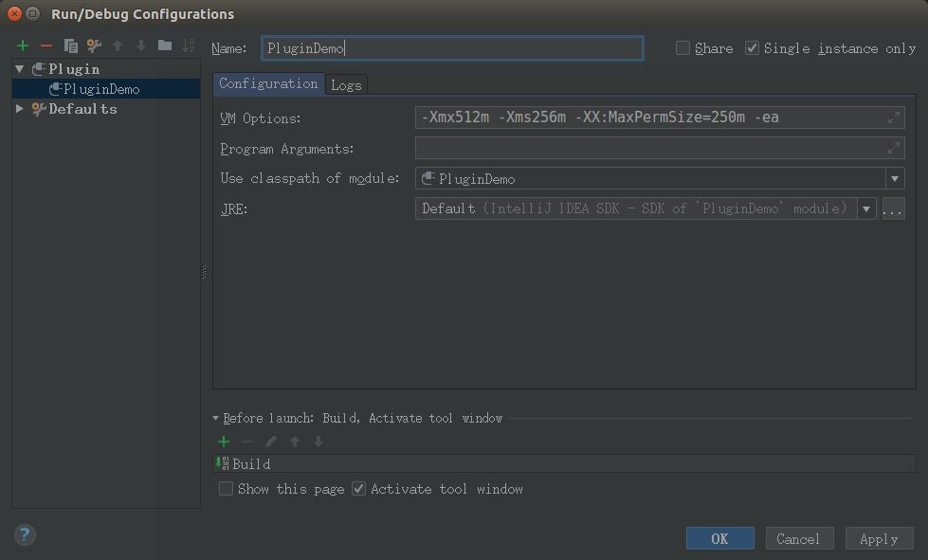Click the Apply button

tap(879, 539)
